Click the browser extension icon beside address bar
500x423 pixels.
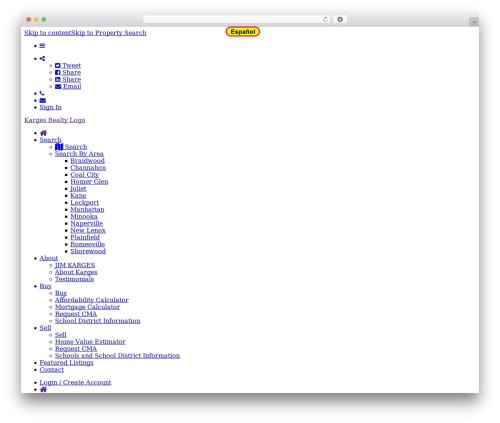coord(340,20)
